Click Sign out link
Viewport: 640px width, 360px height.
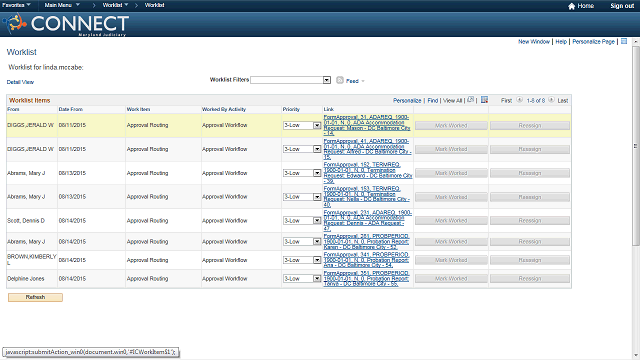point(622,6)
